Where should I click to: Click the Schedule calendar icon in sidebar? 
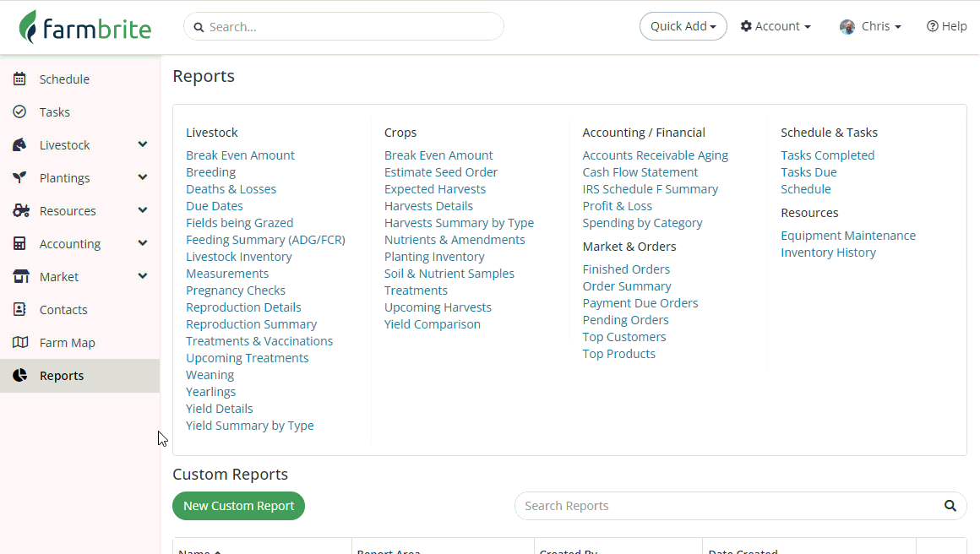point(20,79)
